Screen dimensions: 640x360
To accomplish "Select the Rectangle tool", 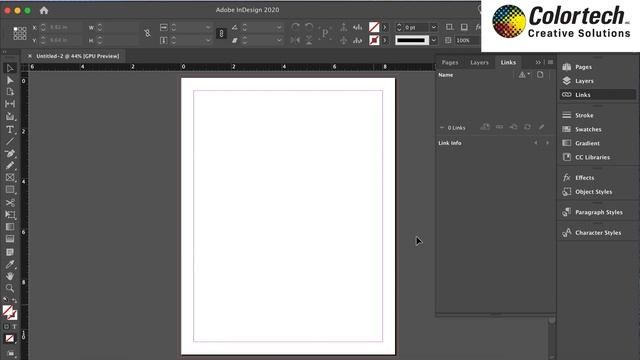I will tap(10, 190).
